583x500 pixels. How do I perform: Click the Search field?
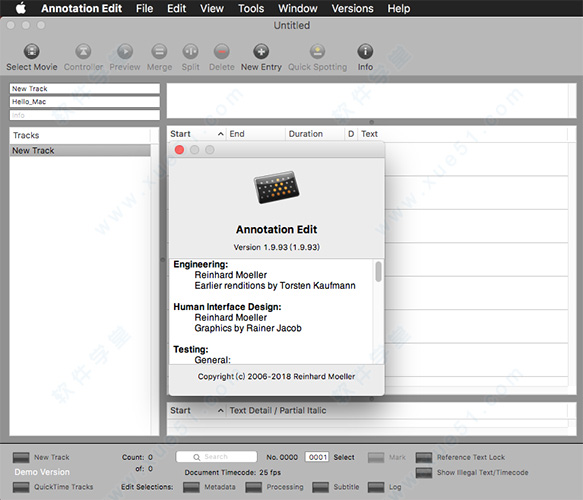point(216,457)
